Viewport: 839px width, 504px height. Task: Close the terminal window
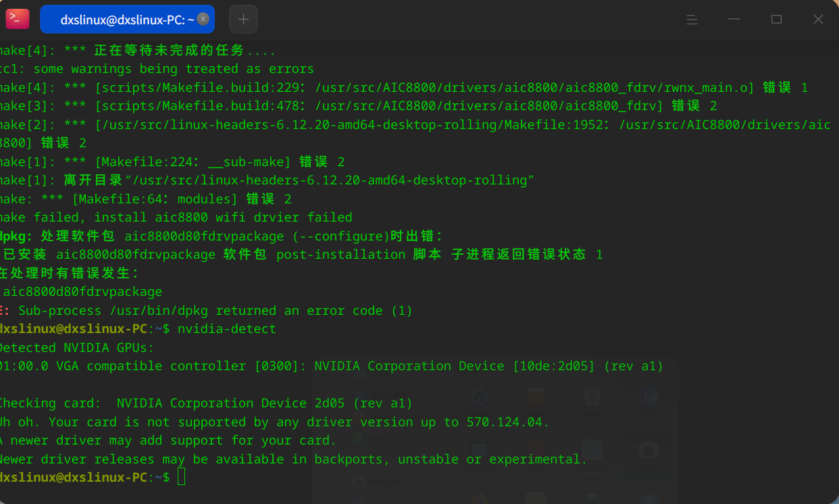818,20
